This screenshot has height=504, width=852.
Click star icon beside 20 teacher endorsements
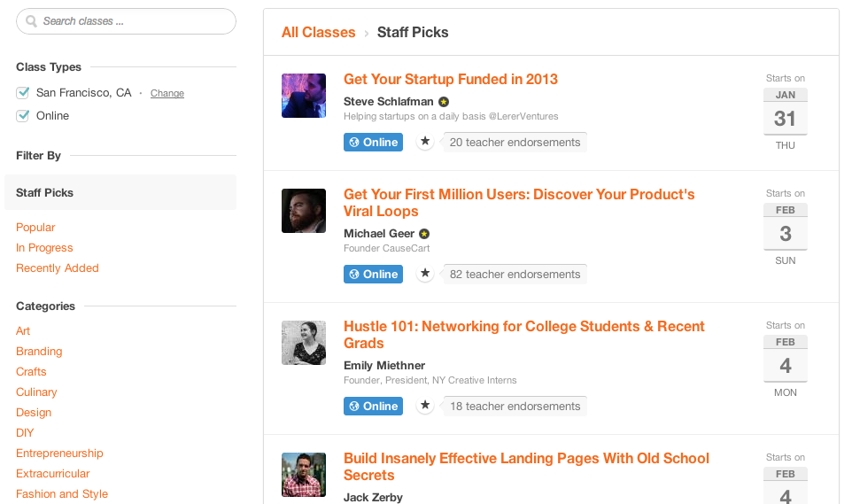[x=425, y=142]
